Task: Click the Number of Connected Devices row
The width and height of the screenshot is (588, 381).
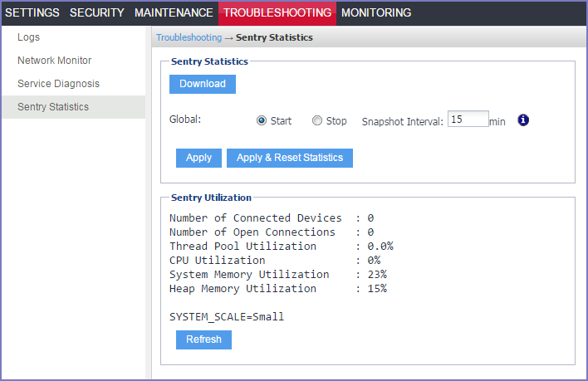Action: 272,217
